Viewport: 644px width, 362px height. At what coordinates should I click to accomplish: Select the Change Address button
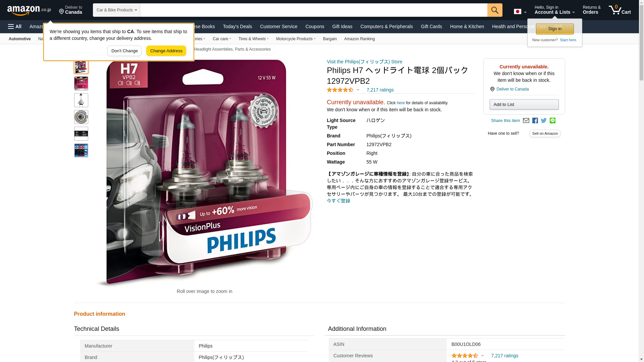click(x=166, y=51)
